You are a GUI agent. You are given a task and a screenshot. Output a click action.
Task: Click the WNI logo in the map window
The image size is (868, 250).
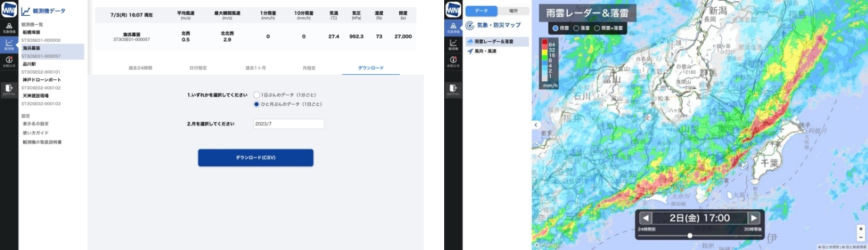[453, 10]
